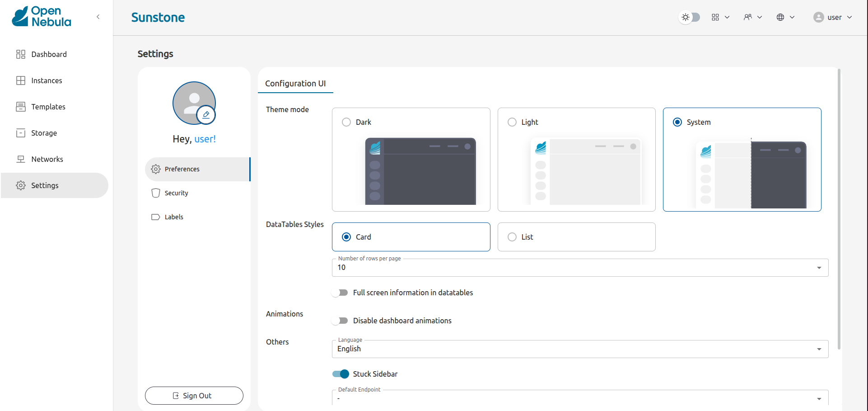Click the Security shield icon
Screen dimensions: 868x411
pyautogui.click(x=156, y=193)
